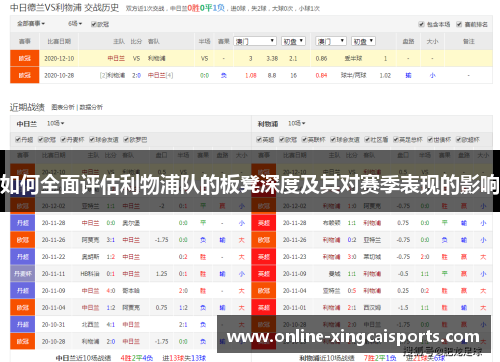Click the 大小 column header in the head-to-head table

(432, 41)
